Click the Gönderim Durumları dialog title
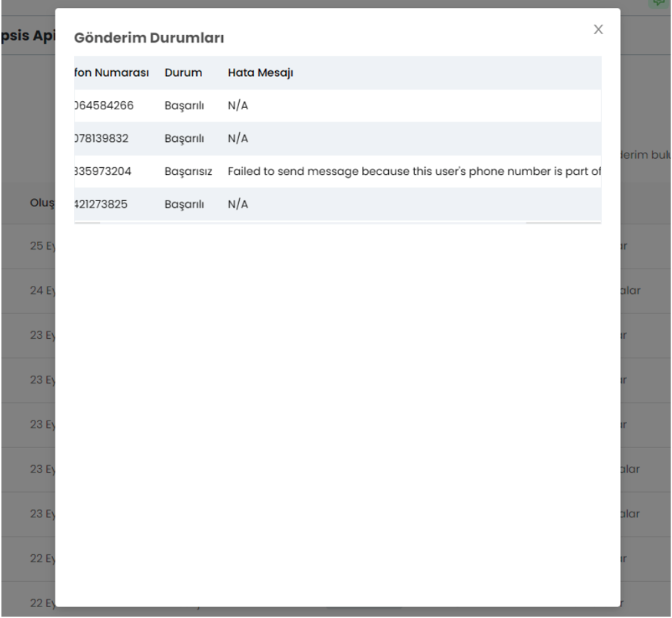The height and width of the screenshot is (618, 672). (148, 38)
